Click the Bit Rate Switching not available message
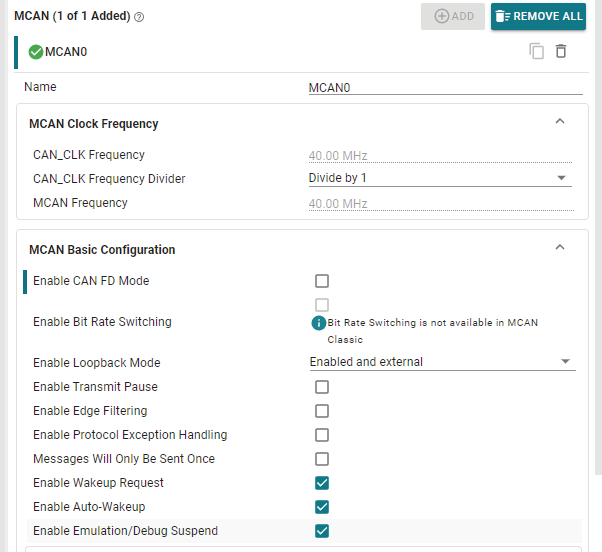Screen dimensions: 602x552 click(x=433, y=331)
